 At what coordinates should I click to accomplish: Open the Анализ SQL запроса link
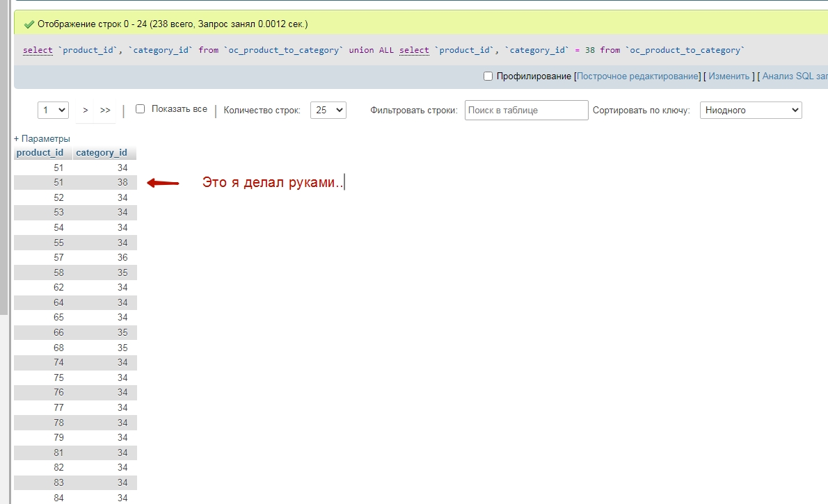(x=795, y=76)
